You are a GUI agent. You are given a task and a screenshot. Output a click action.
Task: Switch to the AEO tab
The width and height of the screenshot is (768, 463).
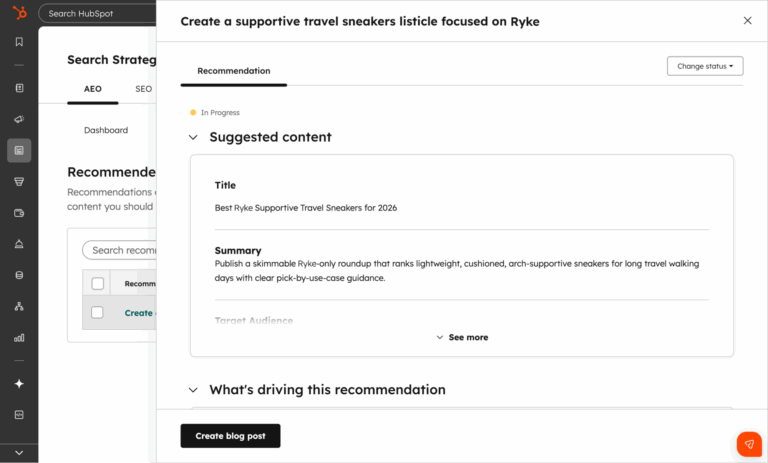92,89
